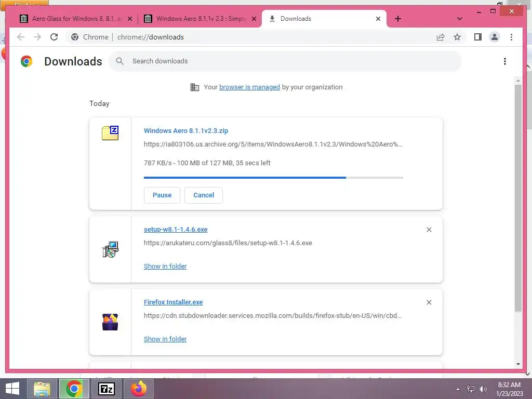Remove setup-w8.1-1.4.6.exe from the list
Image resolution: width=532 pixels, height=399 pixels.
429,230
